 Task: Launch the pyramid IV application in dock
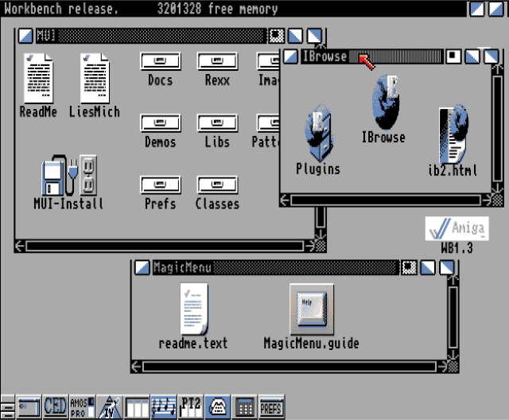pos(110,406)
